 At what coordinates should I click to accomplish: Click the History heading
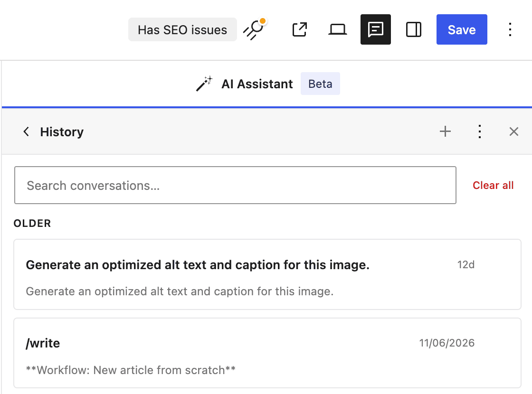click(x=62, y=132)
